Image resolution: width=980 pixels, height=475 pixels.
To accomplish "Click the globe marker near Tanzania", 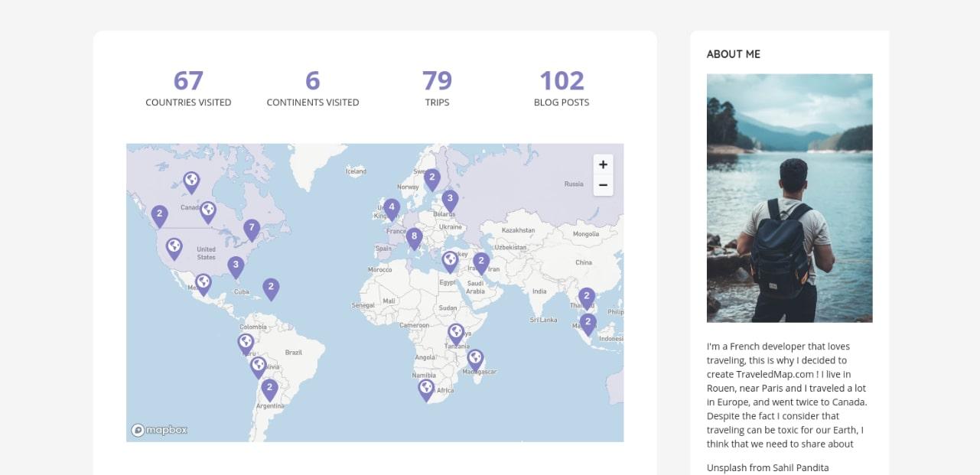I will [x=456, y=333].
